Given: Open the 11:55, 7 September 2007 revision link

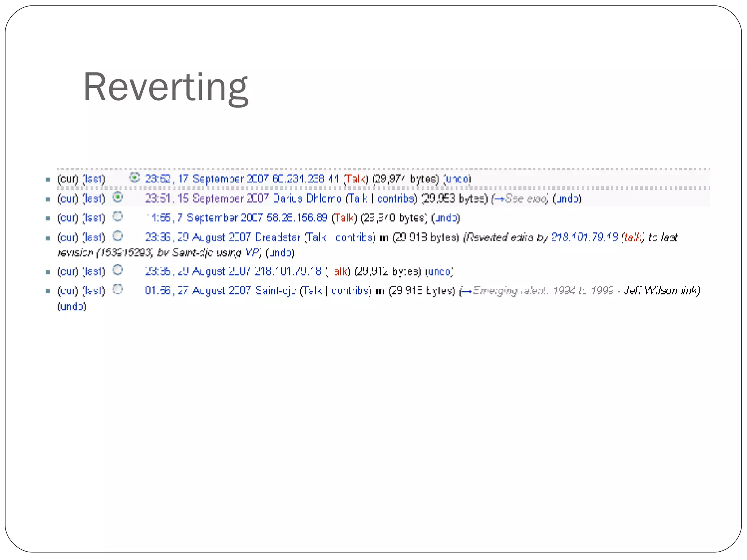Looking at the screenshot, I should [x=205, y=218].
